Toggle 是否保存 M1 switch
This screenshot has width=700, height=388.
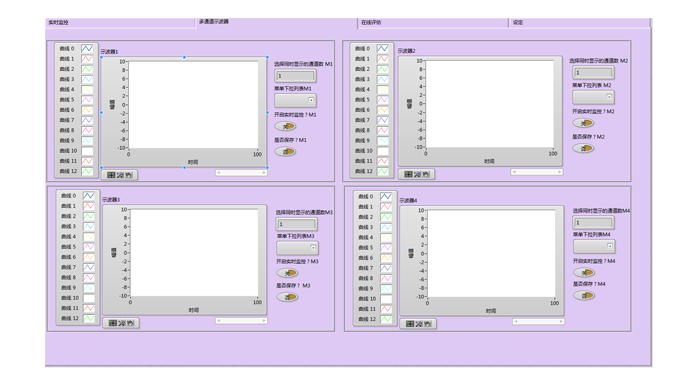point(285,152)
